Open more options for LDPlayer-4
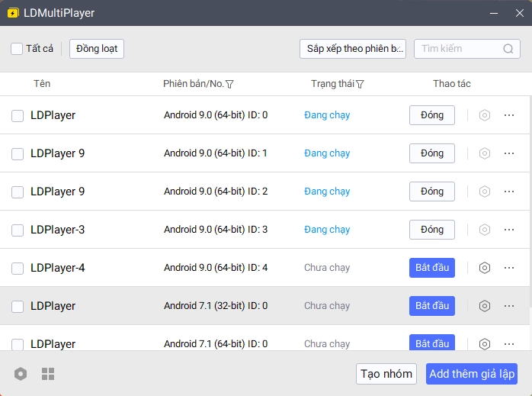 click(x=509, y=268)
